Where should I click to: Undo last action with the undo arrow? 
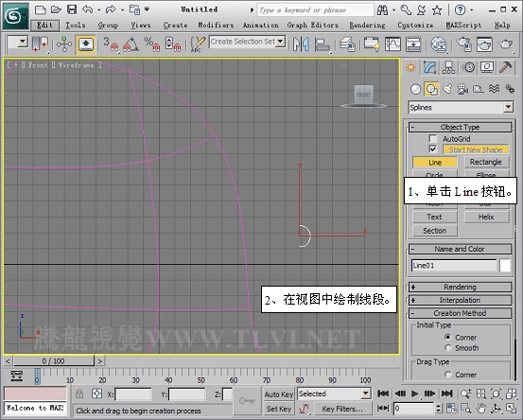tap(87, 9)
